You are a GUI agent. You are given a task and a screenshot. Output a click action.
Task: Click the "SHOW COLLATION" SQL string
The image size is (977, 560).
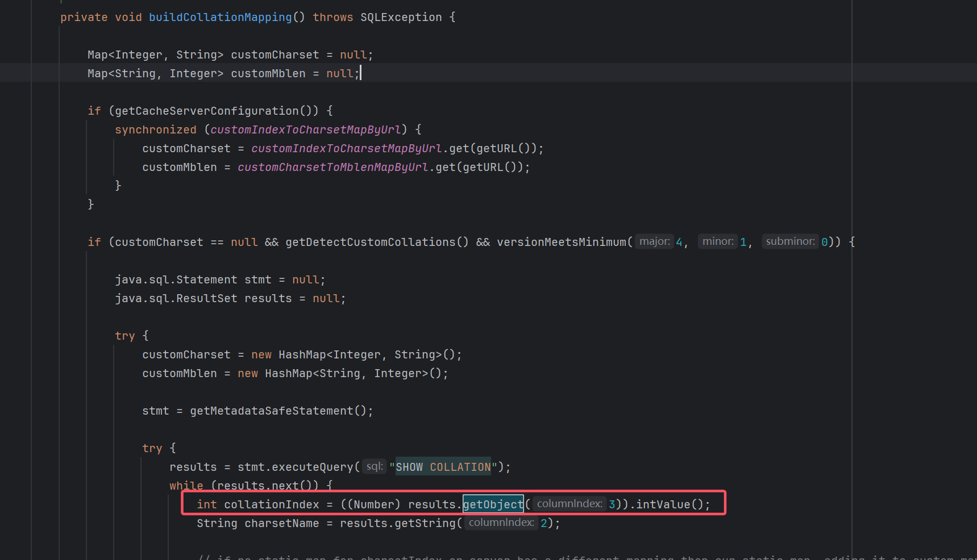point(443,467)
